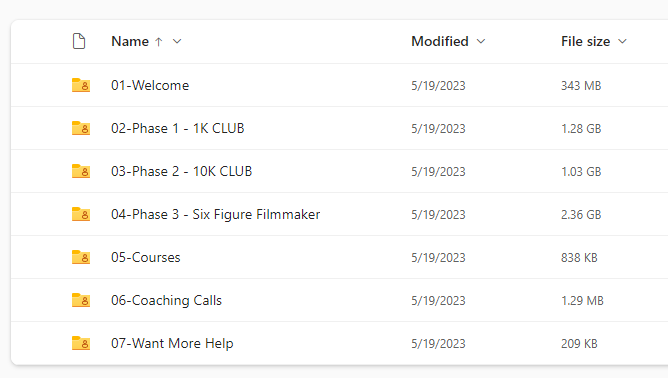
Task: Select the 06-Coaching Calls folder icon
Action: [x=81, y=300]
